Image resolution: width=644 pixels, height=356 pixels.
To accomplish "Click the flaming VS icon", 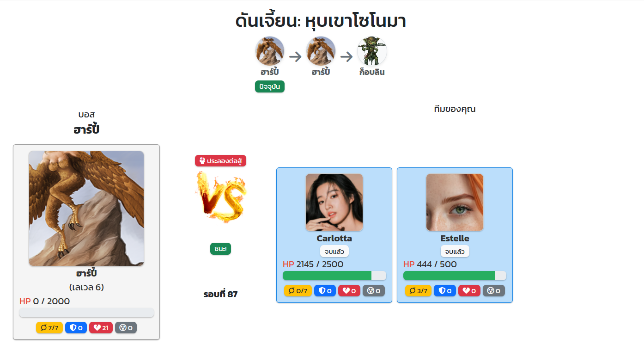I will 221,197.
